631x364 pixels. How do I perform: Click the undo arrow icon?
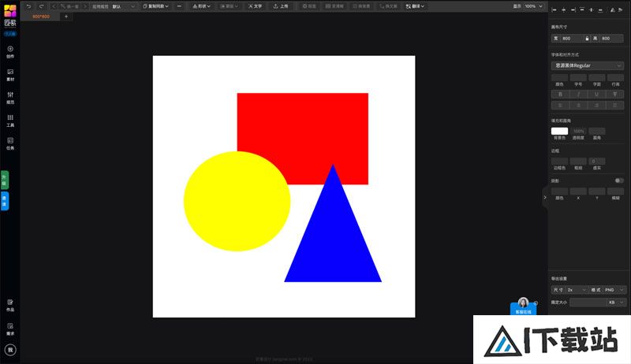[x=28, y=6]
